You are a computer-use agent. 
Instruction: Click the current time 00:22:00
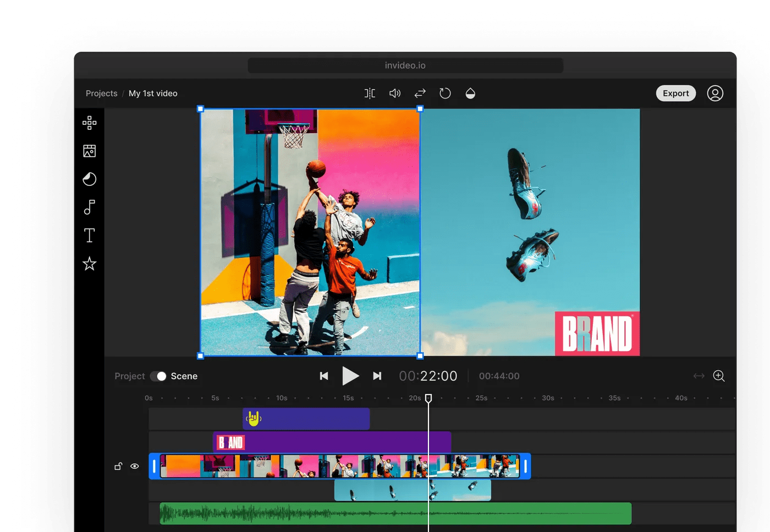point(428,376)
